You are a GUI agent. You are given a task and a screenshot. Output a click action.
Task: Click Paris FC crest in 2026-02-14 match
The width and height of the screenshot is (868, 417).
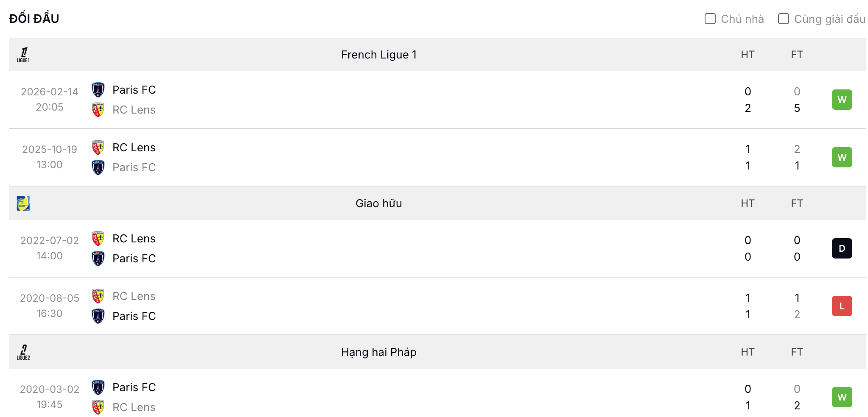98,90
